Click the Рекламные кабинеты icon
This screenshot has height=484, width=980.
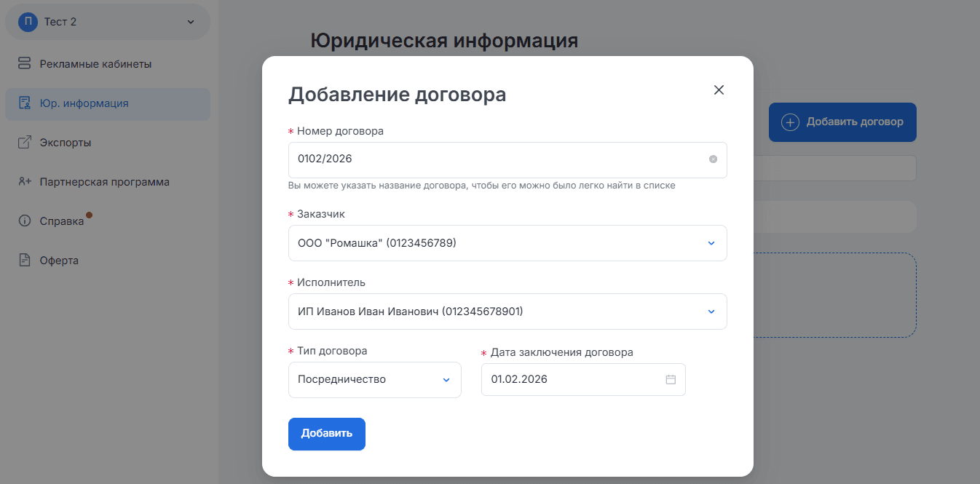pos(25,64)
